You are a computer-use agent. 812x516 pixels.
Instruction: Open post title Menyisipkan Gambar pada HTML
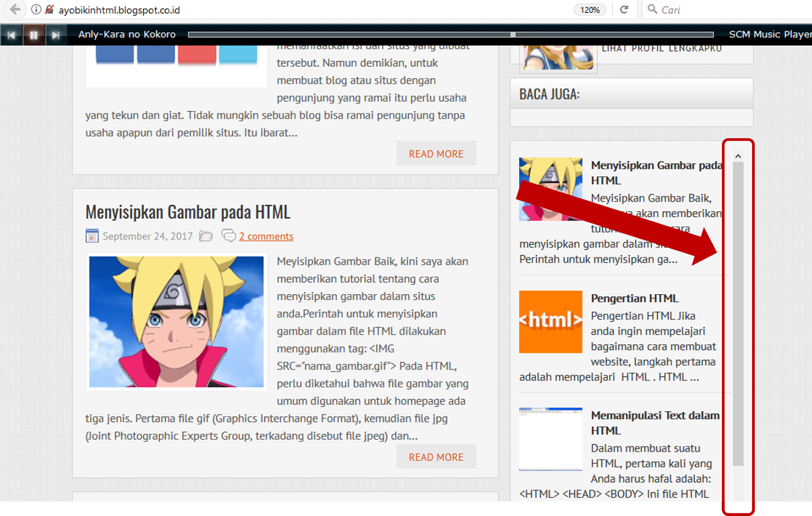[x=188, y=212]
